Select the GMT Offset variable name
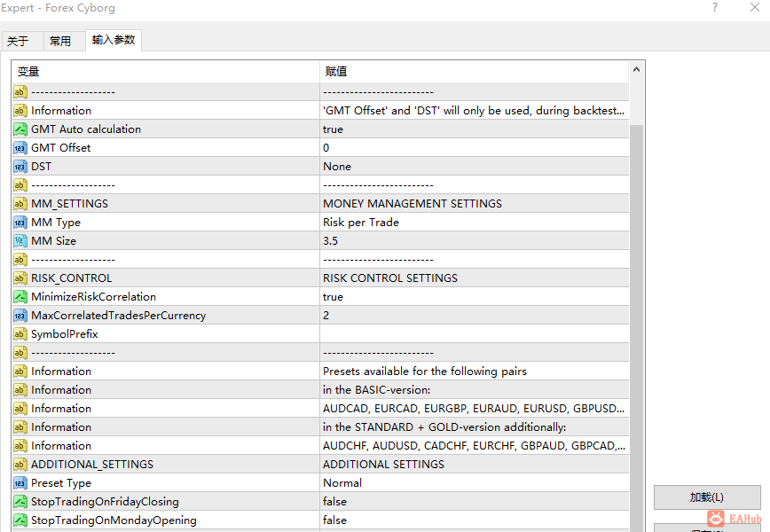This screenshot has height=532, width=770. (x=61, y=148)
